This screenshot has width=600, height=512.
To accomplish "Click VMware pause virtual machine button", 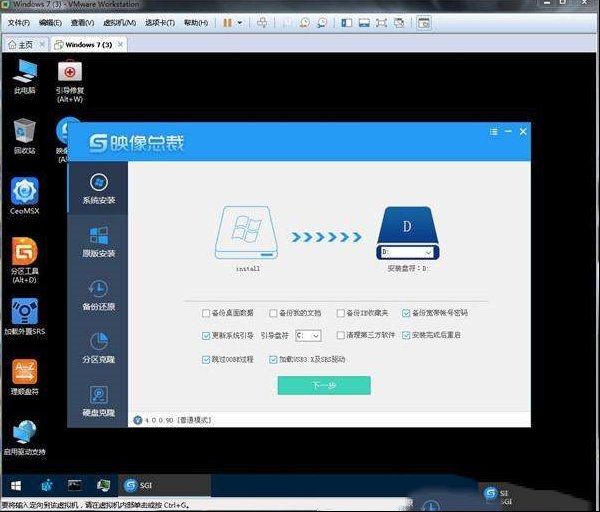I will pyautogui.click(x=227, y=23).
